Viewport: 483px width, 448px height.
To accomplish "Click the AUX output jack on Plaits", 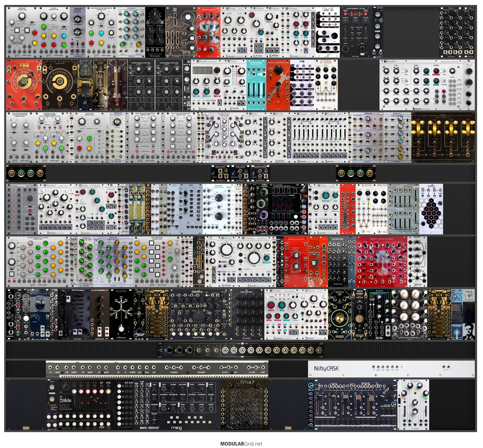I will (243, 104).
